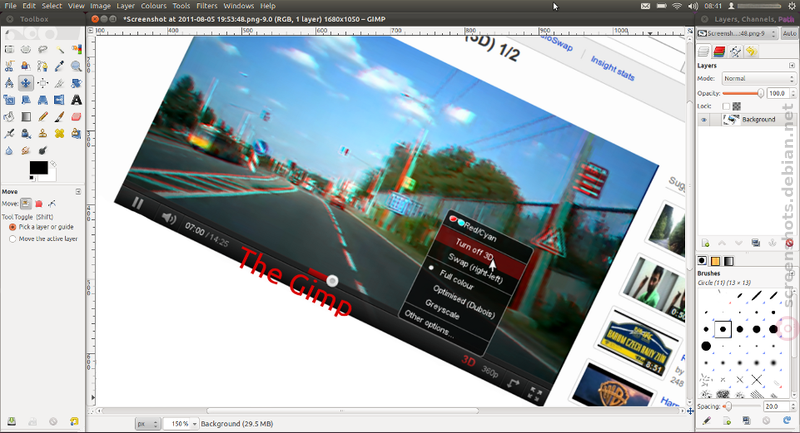This screenshot has height=433, width=800.
Task: Toggle the Auto button in dock
Action: click(x=789, y=33)
